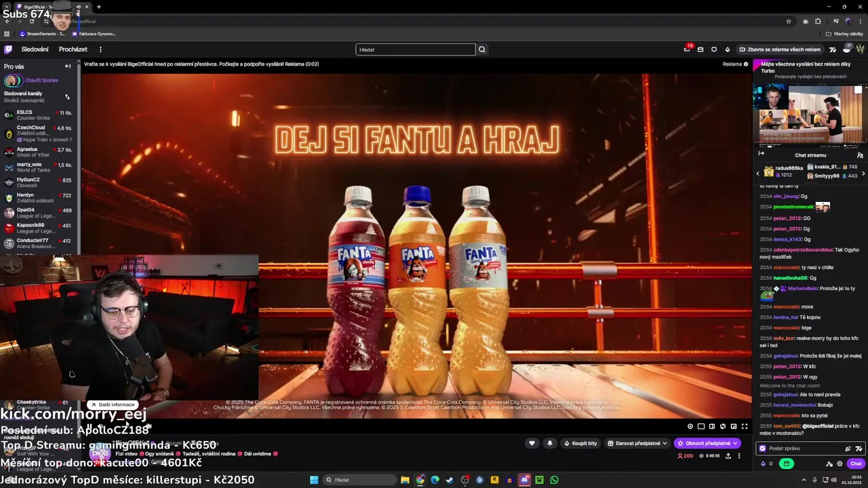This screenshot has width=868, height=488.
Task: Open Obnovit předplatné dropdown
Action: pyautogui.click(x=707, y=443)
